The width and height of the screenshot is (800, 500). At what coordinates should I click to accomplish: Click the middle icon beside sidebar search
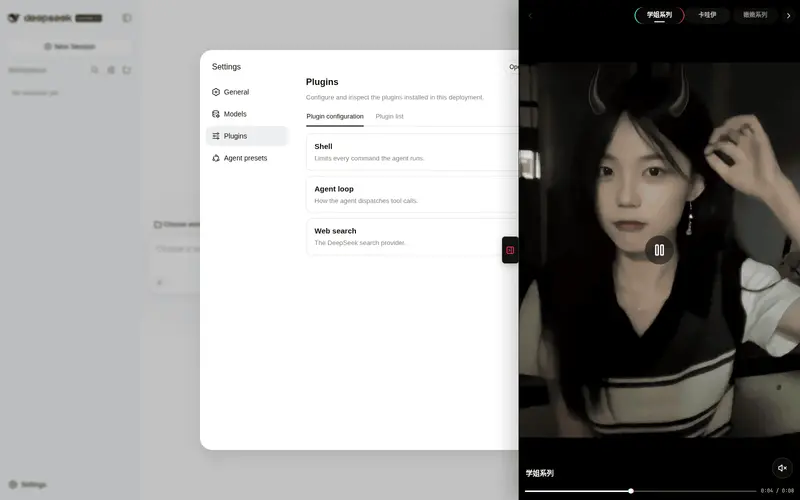[111, 70]
